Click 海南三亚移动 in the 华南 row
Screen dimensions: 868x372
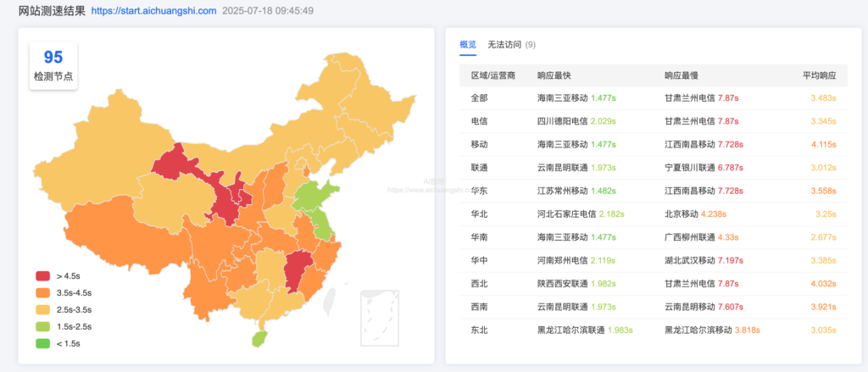pyautogui.click(x=563, y=237)
